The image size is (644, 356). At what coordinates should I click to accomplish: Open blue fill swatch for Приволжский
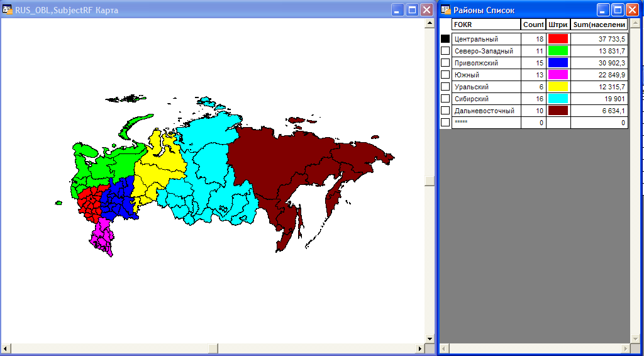click(x=558, y=63)
